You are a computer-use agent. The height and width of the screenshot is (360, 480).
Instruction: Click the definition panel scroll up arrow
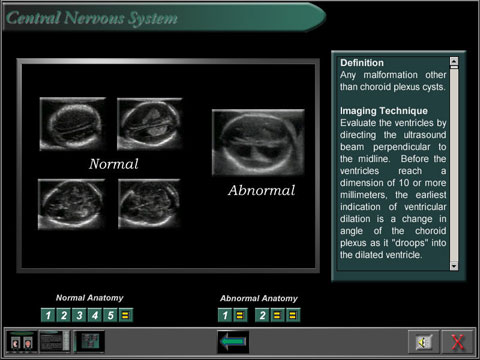point(454,61)
